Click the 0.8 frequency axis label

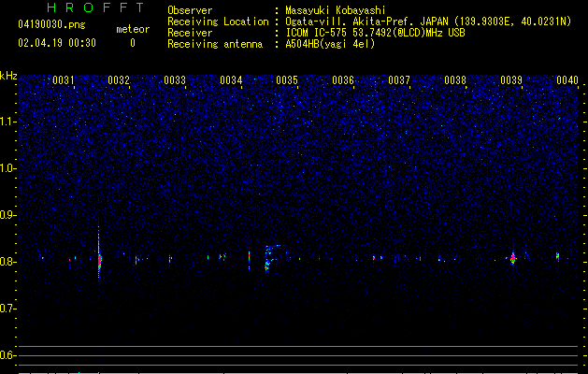8,262
